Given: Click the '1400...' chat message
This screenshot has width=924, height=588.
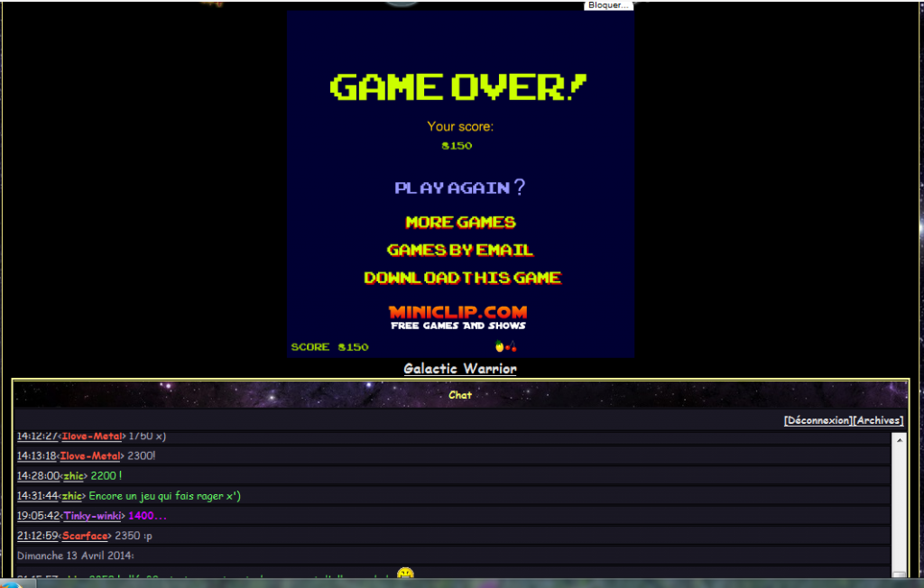Looking at the screenshot, I should (147, 516).
